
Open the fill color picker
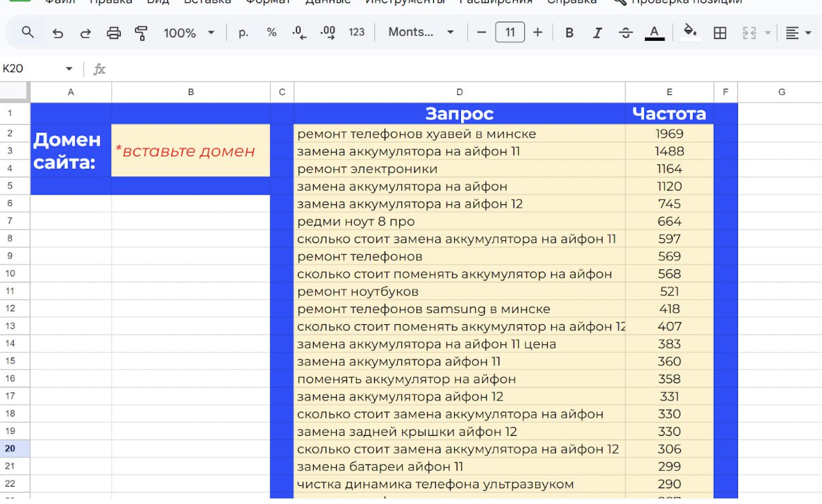[x=690, y=33]
